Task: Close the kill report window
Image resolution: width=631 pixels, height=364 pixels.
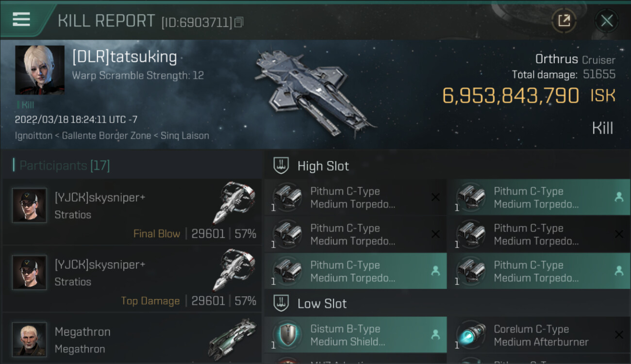Action: (607, 21)
